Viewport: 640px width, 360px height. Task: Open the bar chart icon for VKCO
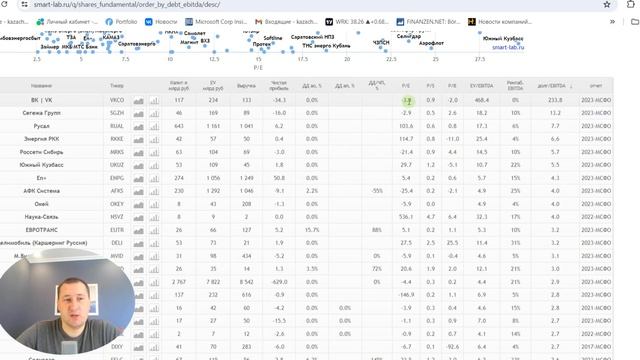coord(154,100)
